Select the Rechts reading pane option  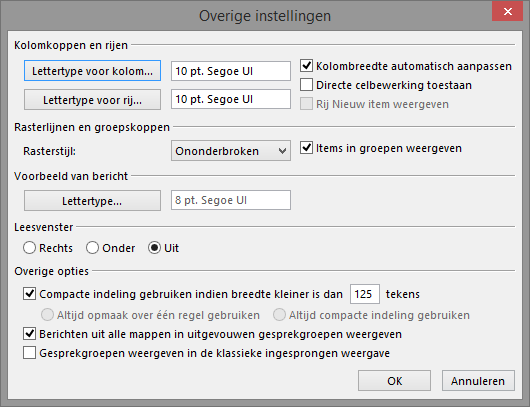(29, 248)
